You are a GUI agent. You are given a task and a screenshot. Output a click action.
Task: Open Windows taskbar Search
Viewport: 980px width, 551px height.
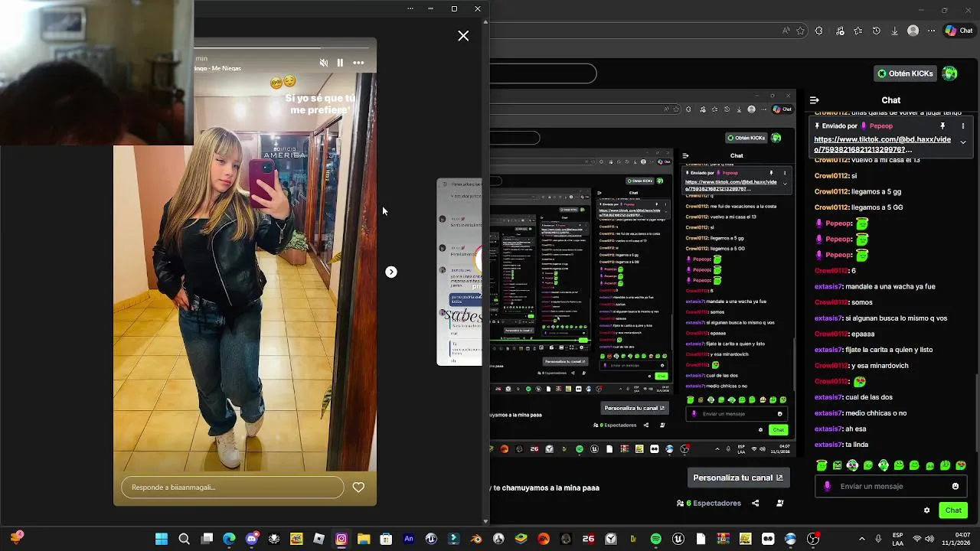tap(184, 539)
